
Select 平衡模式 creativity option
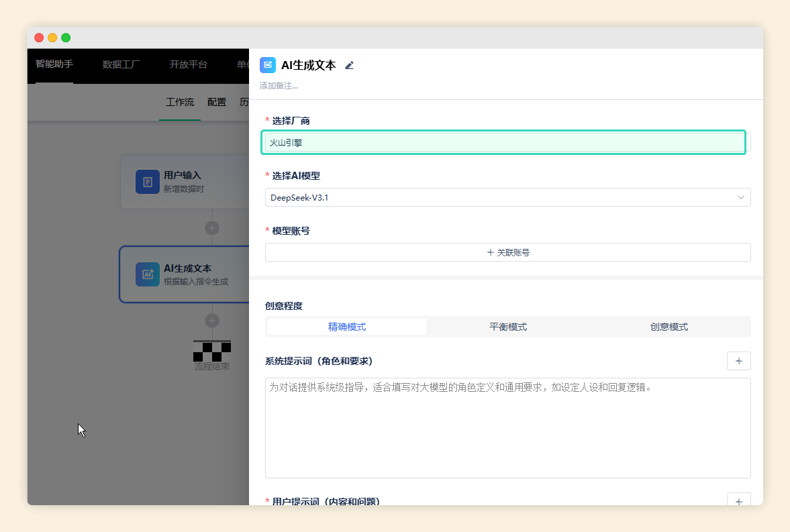(508, 327)
